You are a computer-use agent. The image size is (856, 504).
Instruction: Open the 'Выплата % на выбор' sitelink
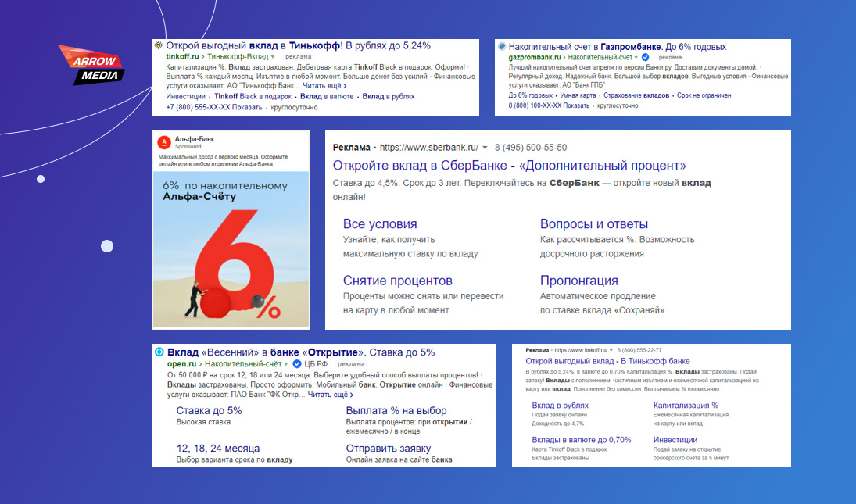[396, 411]
